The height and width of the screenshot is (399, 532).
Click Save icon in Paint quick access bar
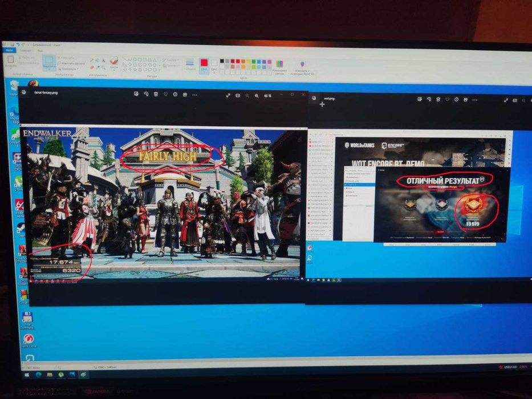12,44
